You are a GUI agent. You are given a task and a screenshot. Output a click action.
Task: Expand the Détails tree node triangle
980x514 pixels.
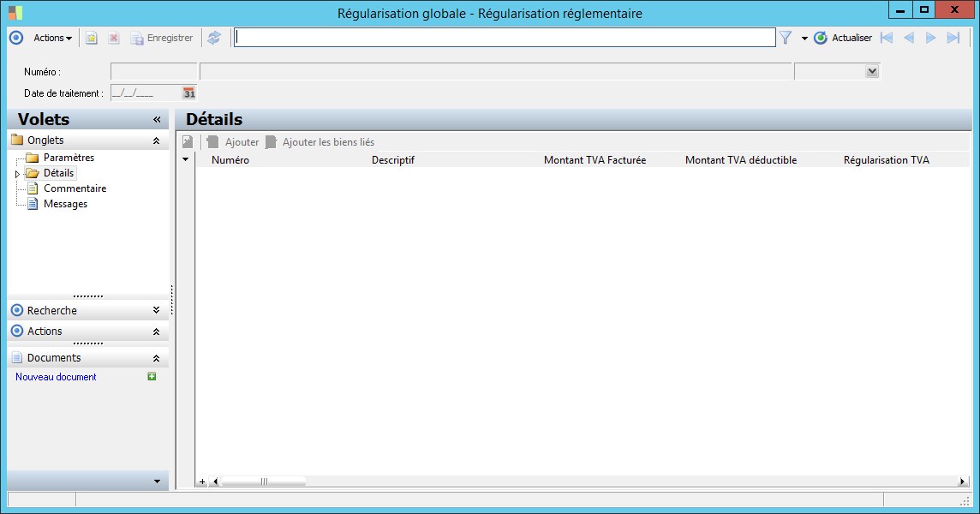click(17, 174)
